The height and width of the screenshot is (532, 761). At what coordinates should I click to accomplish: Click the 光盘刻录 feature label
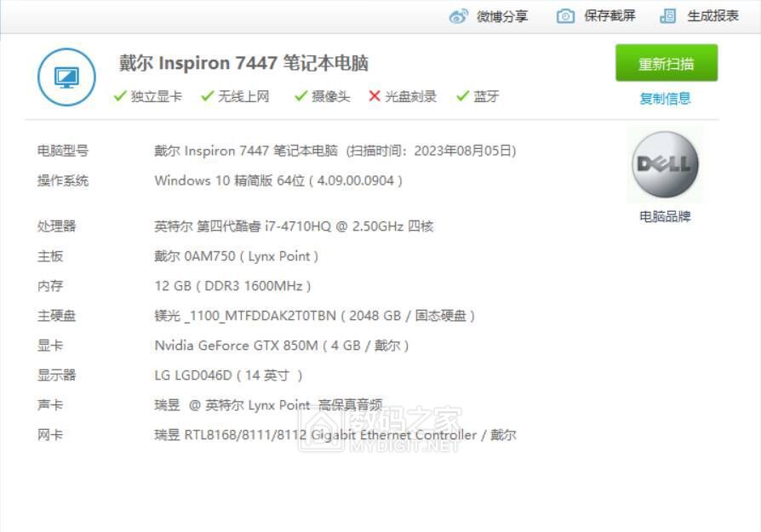point(410,96)
